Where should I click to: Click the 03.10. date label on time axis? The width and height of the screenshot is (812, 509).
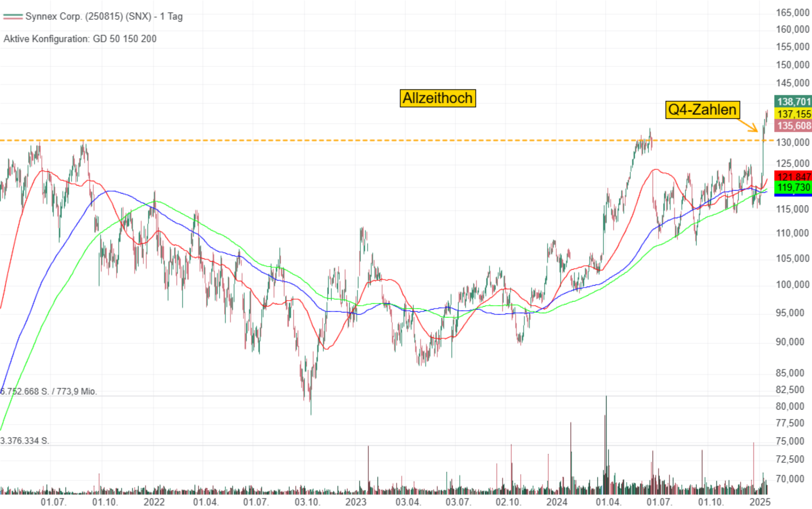pos(308,502)
